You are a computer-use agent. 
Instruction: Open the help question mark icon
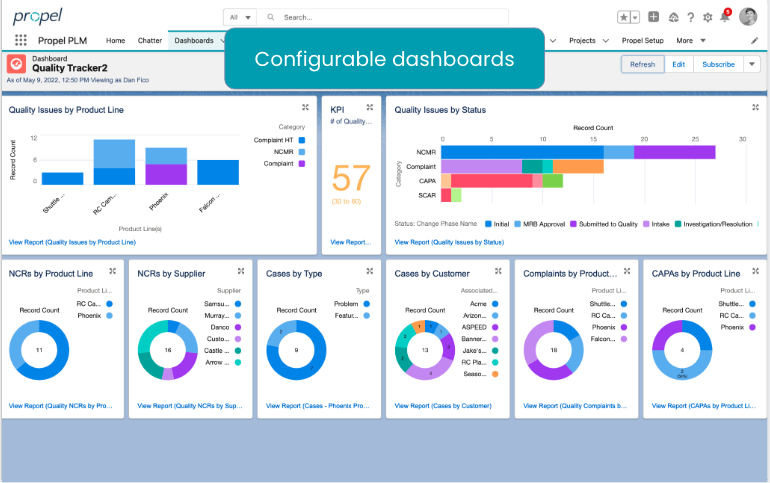click(690, 17)
